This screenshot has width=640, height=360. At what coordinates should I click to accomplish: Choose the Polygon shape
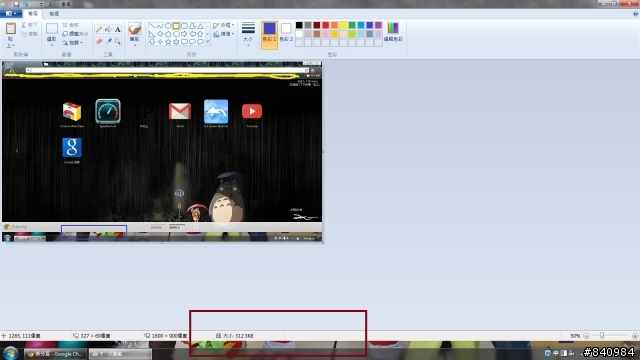pyautogui.click(x=192, y=26)
